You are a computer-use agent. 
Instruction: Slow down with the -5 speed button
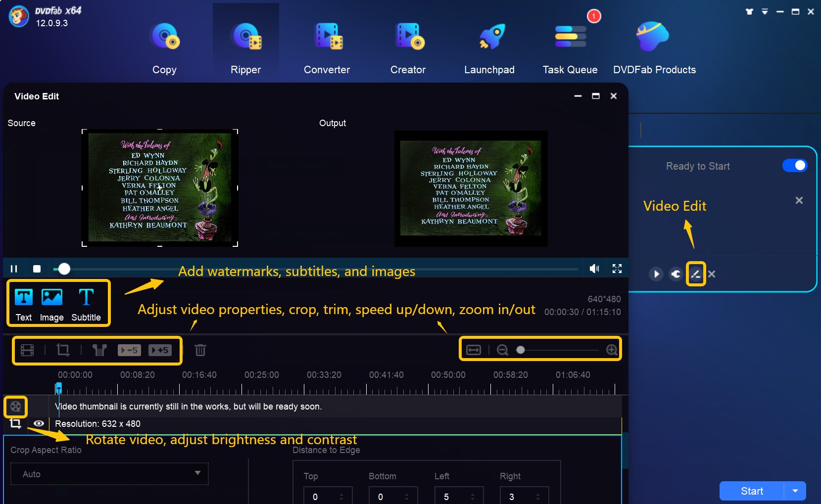click(x=129, y=350)
